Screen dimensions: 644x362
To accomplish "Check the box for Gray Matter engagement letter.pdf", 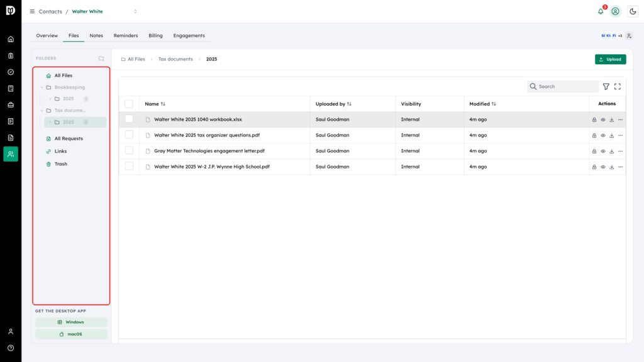I will (129, 151).
